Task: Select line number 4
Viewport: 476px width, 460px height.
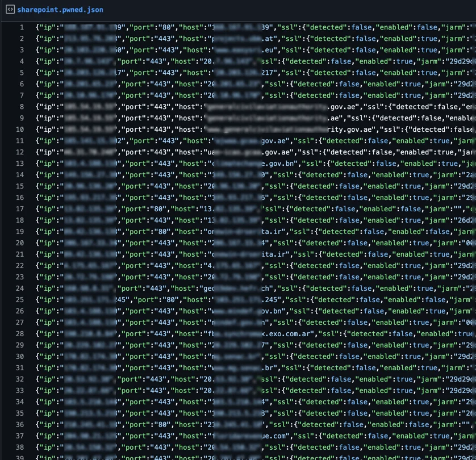Action: 22,61
